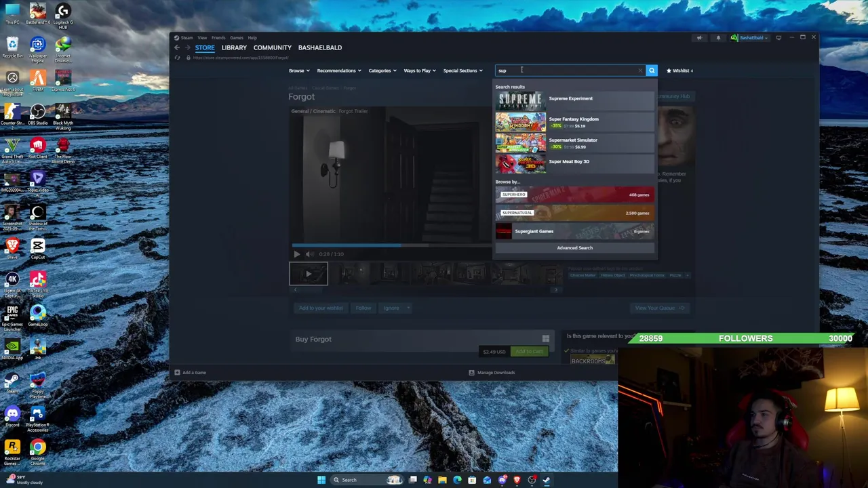
Task: Open weather widget showing Mostly cloudy
Action: click(24, 480)
